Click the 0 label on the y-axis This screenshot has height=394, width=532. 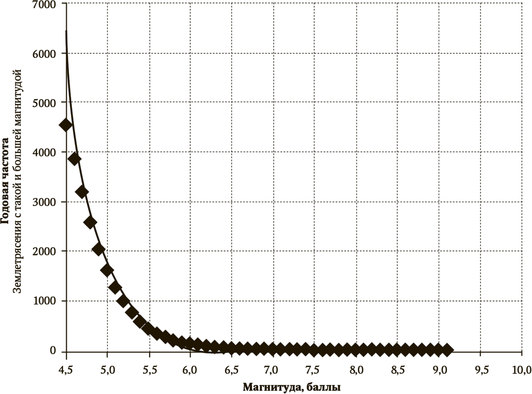coord(53,350)
